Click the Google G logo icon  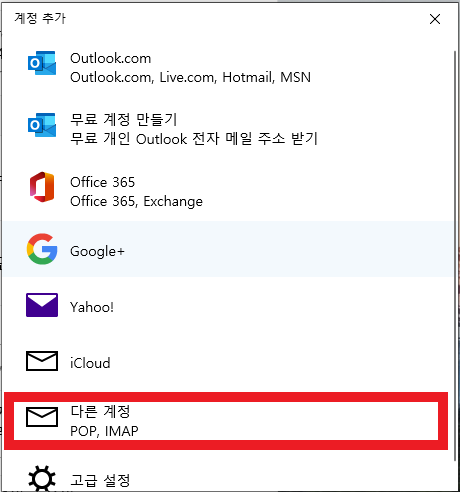pyautogui.click(x=42, y=249)
